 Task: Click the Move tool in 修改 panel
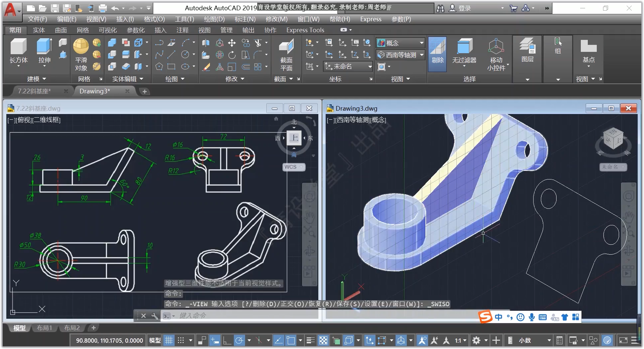click(232, 43)
